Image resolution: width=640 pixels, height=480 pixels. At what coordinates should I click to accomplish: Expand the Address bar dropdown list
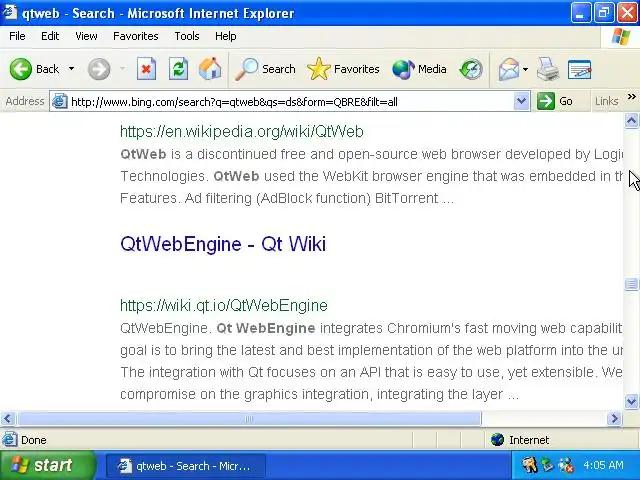pos(521,101)
